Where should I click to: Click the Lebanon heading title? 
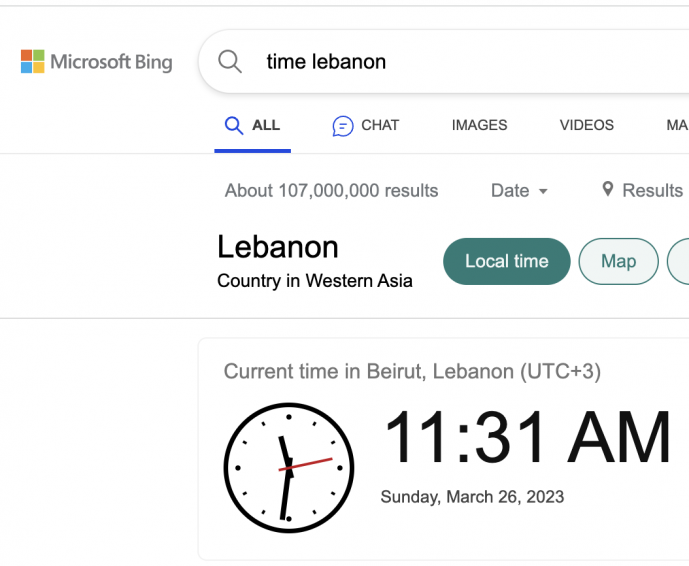tap(278, 247)
